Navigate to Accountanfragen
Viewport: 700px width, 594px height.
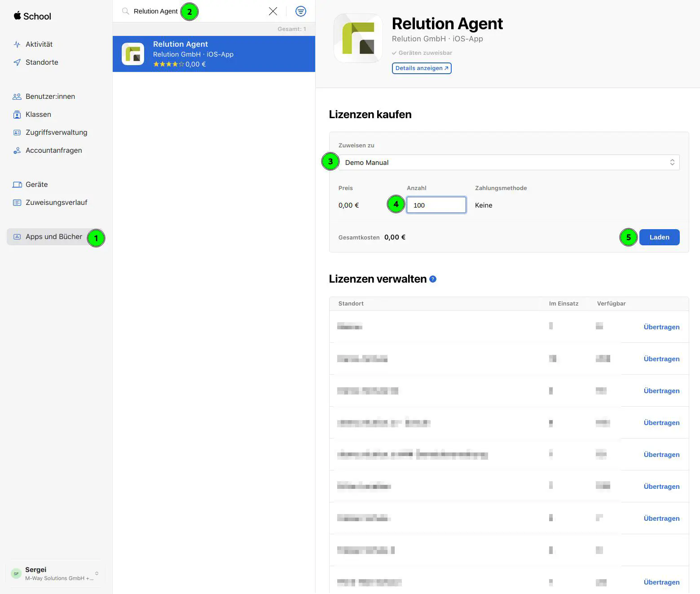(53, 151)
